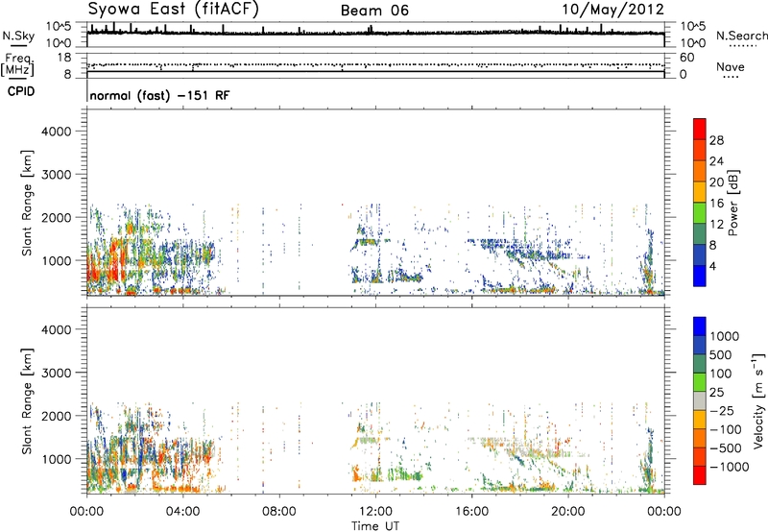Image resolution: width=768 pixels, height=532 pixels.
Task: Click the 'Nave' legend label
Action: pos(731,67)
